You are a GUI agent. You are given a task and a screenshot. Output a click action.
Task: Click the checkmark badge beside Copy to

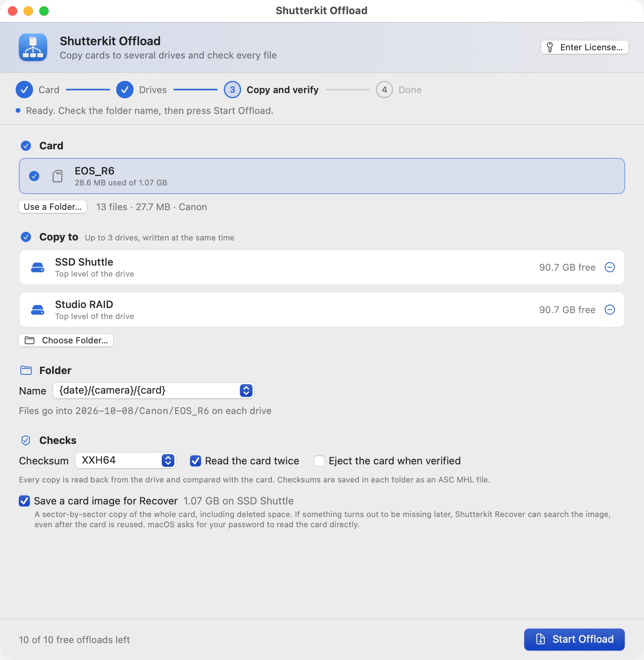click(26, 237)
